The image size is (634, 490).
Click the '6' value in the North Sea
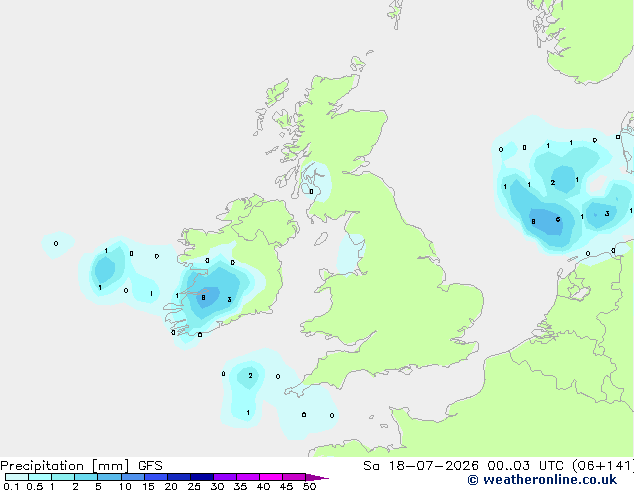click(x=558, y=220)
